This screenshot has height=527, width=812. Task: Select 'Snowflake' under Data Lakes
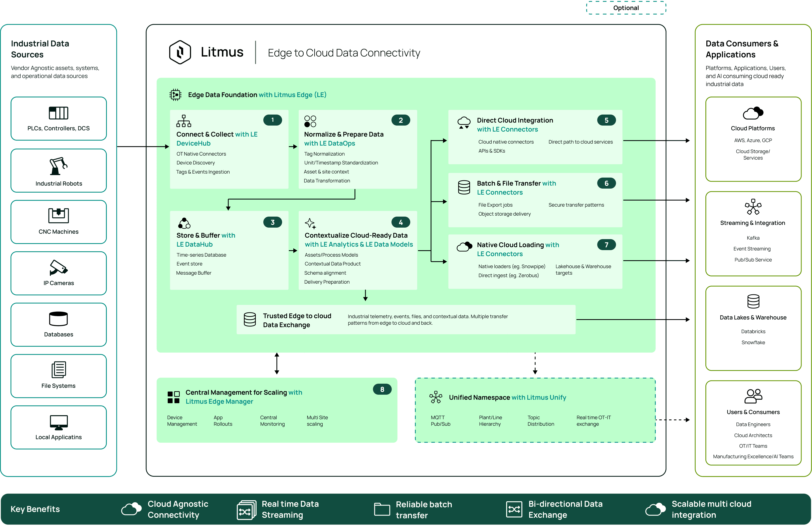tap(753, 342)
